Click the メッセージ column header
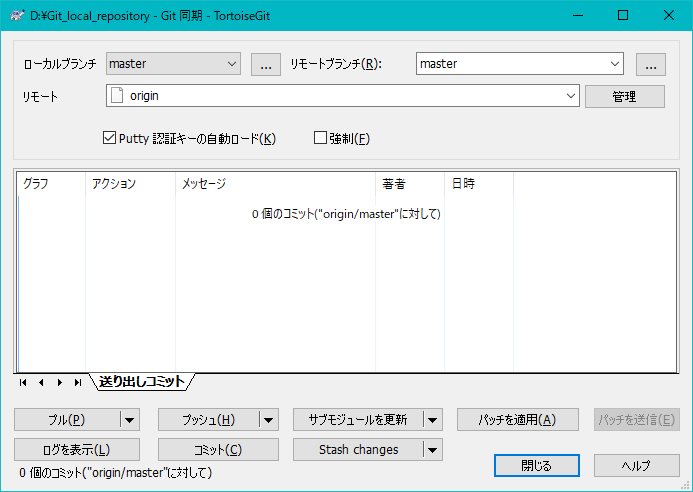 point(275,183)
